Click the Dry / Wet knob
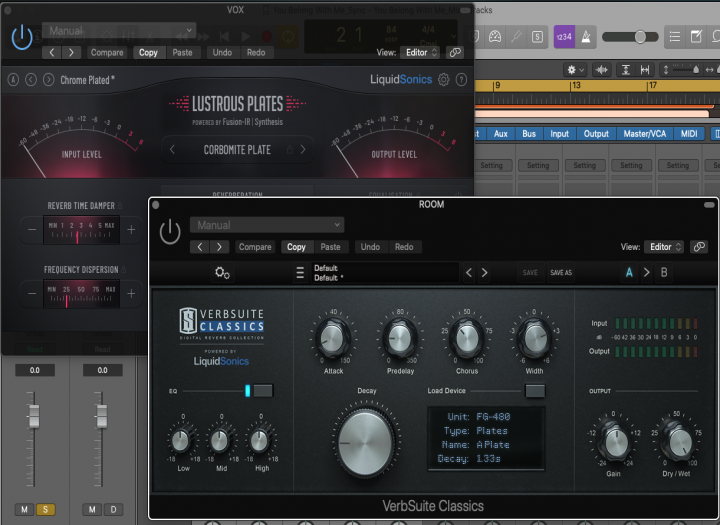The image size is (720, 525). point(680,443)
